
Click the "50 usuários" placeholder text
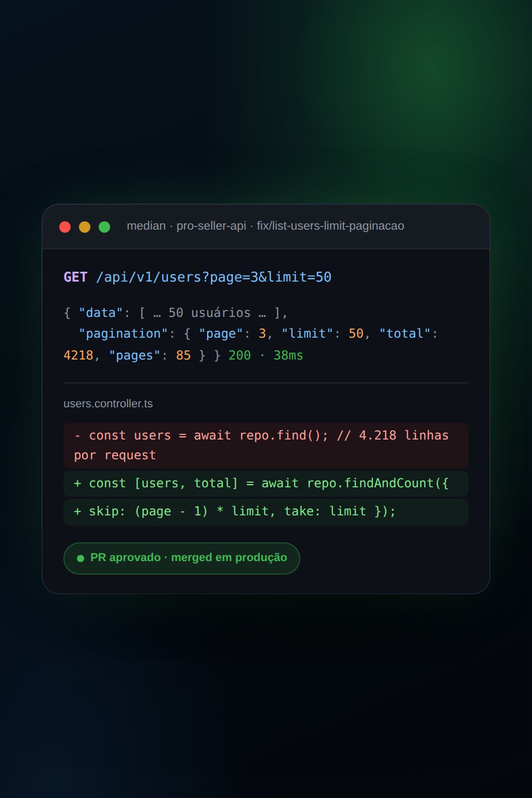tap(209, 313)
